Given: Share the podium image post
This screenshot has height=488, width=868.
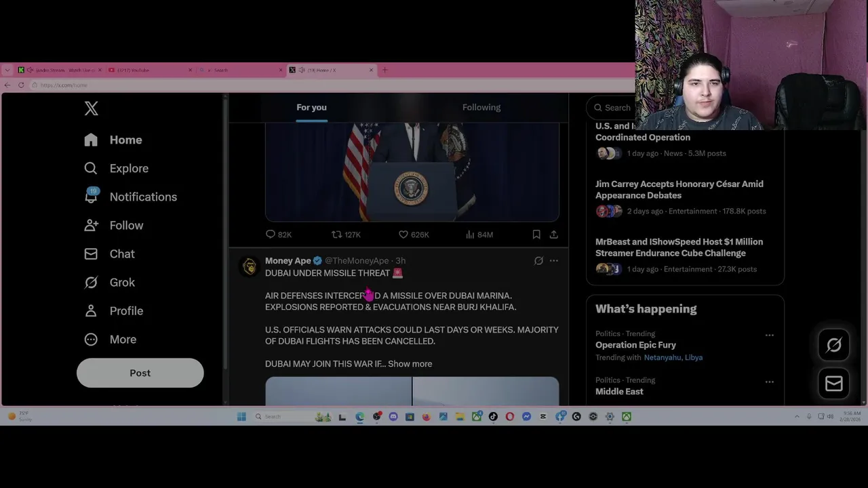Looking at the screenshot, I should (x=554, y=235).
